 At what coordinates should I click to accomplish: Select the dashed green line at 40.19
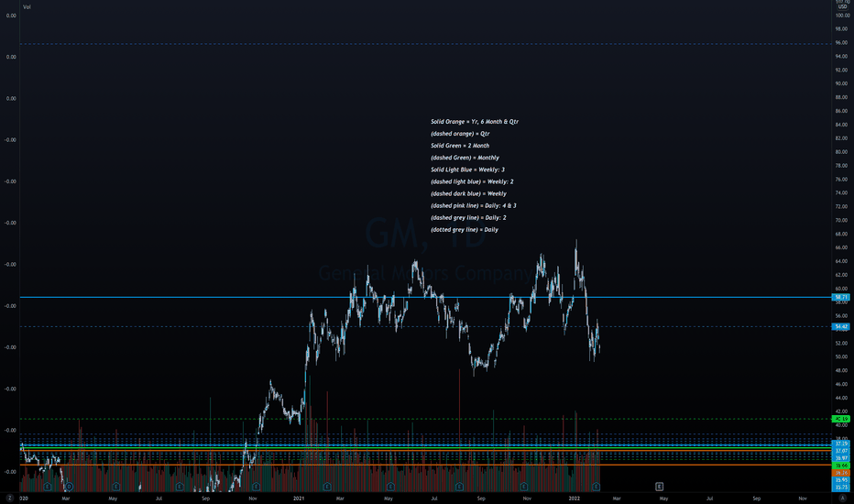425,419
